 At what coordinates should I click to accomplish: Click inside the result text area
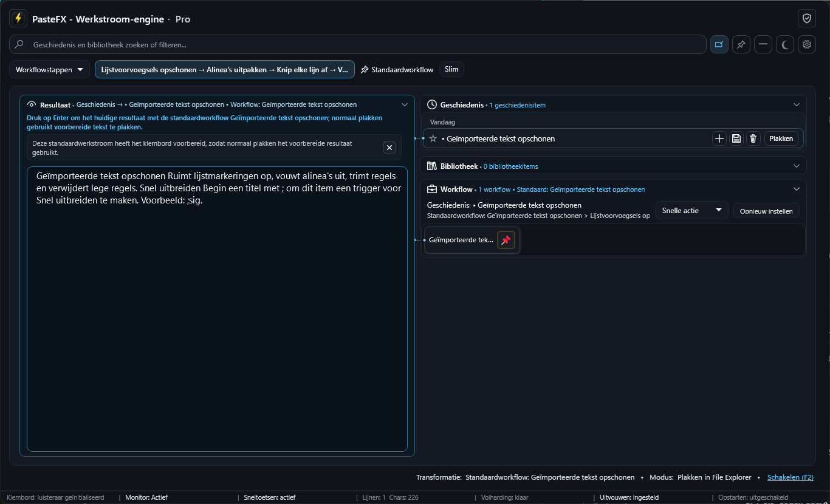point(217,309)
